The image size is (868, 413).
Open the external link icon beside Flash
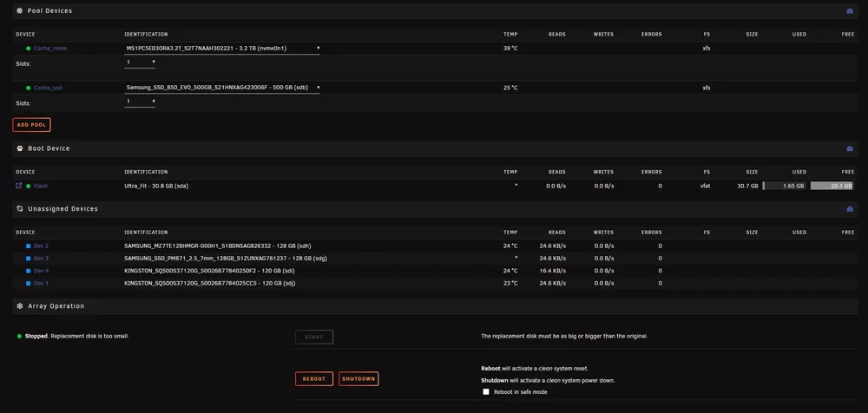[19, 186]
